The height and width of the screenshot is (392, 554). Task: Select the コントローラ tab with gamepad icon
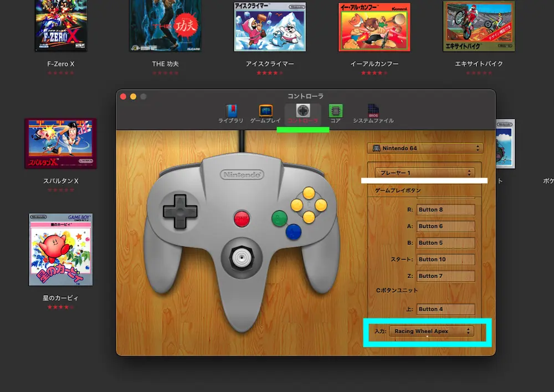coord(303,114)
